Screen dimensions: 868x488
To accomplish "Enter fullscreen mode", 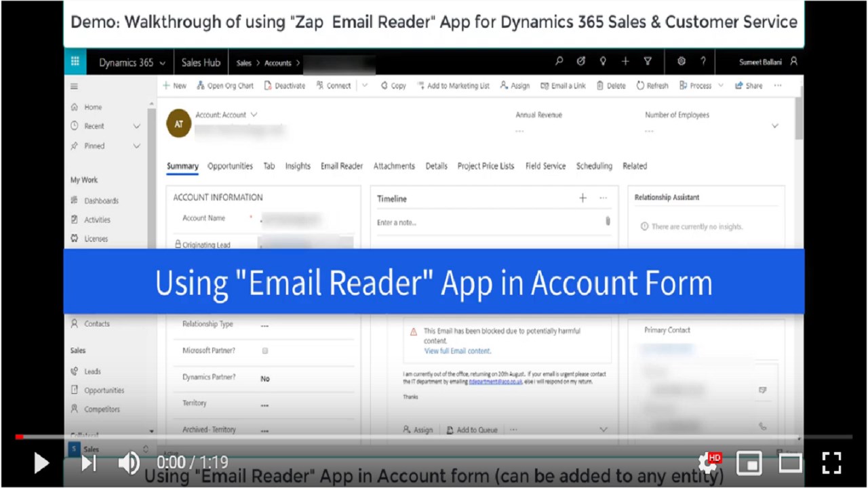I will coord(831,463).
